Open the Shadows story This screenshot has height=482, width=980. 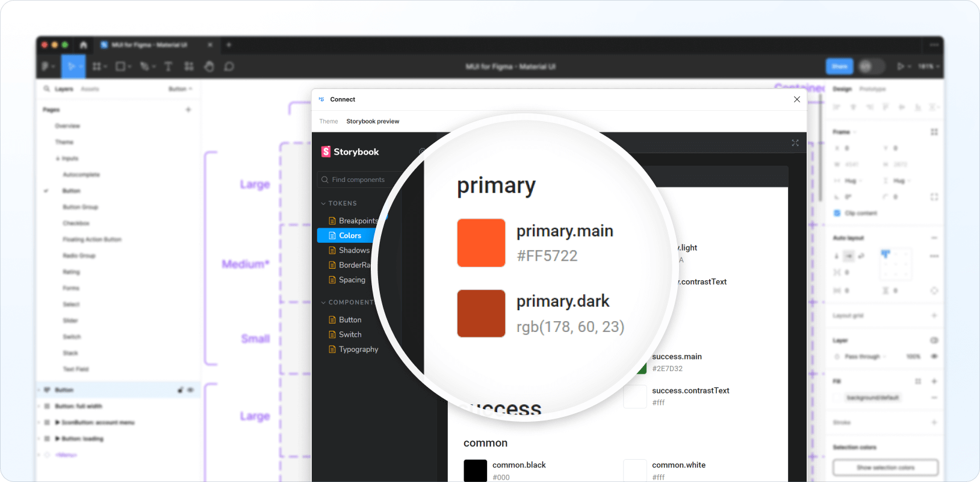pyautogui.click(x=349, y=251)
